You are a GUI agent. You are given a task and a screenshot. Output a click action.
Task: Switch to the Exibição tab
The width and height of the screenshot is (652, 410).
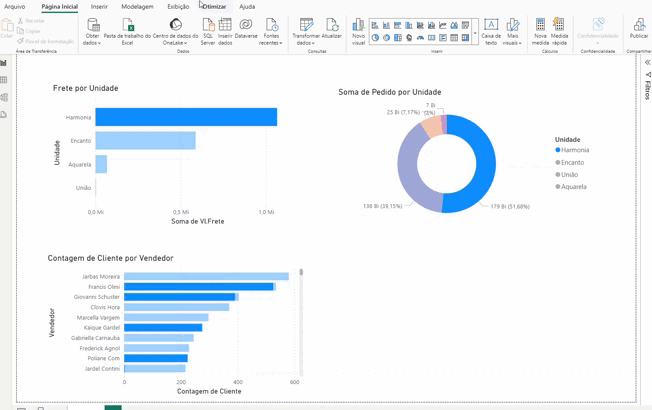[178, 7]
